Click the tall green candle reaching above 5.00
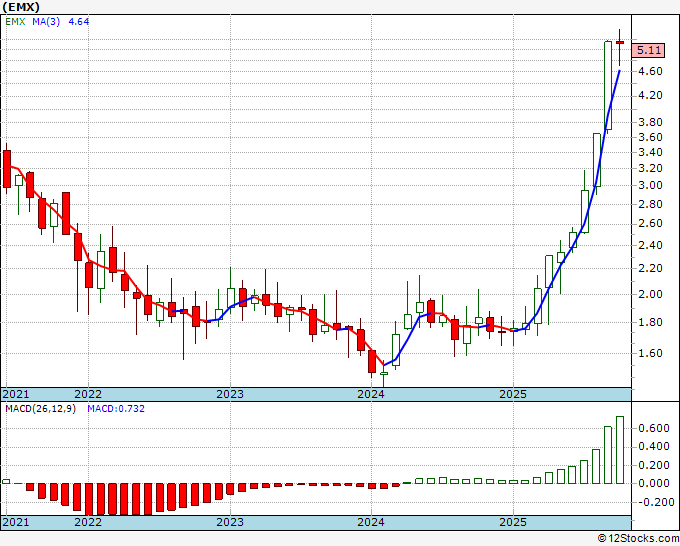 [x=608, y=85]
